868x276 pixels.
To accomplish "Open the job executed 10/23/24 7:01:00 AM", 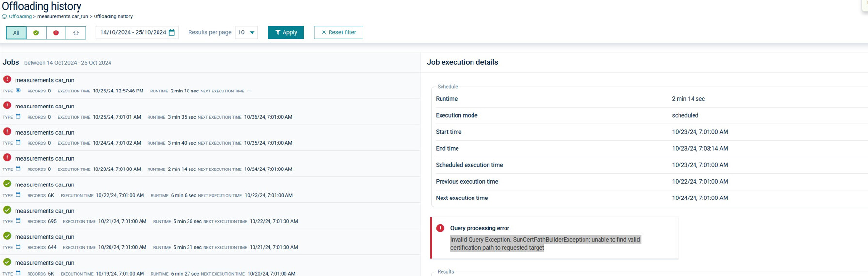I will [45, 158].
